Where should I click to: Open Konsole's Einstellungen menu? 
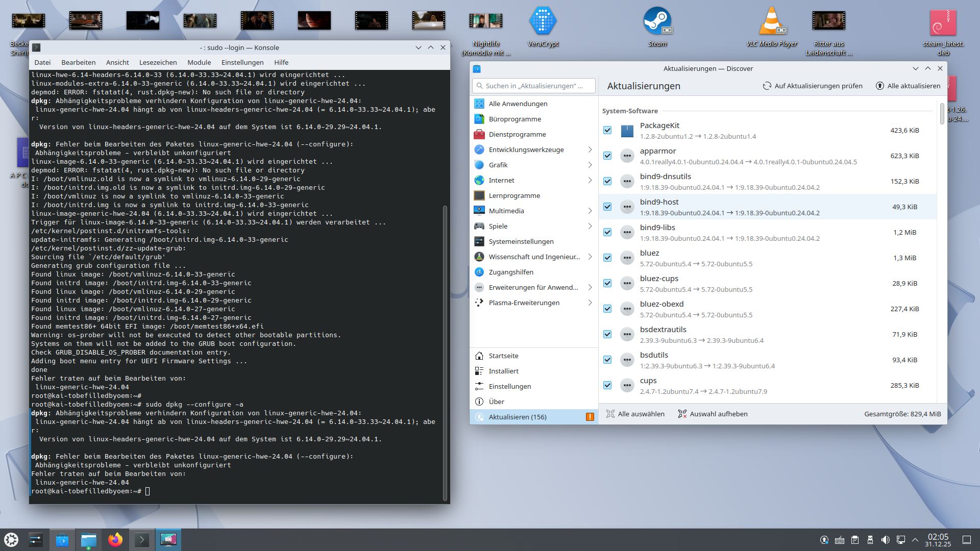[242, 62]
